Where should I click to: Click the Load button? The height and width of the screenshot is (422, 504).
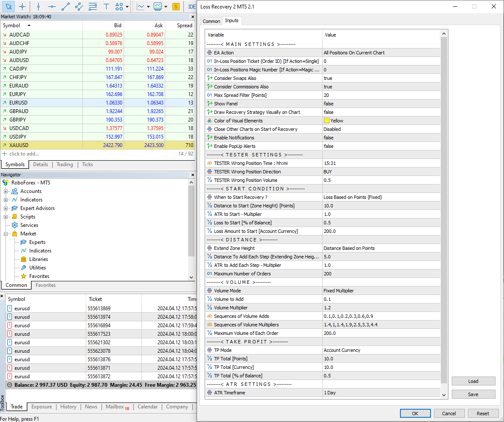[473, 381]
